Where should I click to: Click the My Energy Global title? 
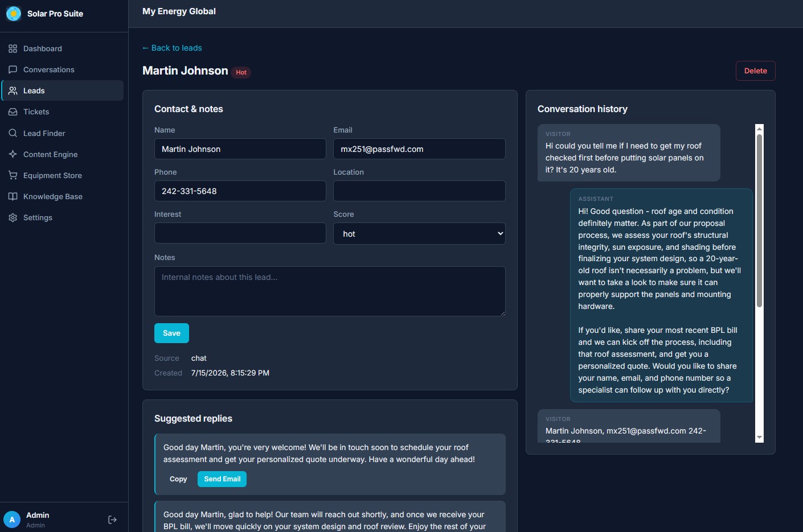point(179,11)
